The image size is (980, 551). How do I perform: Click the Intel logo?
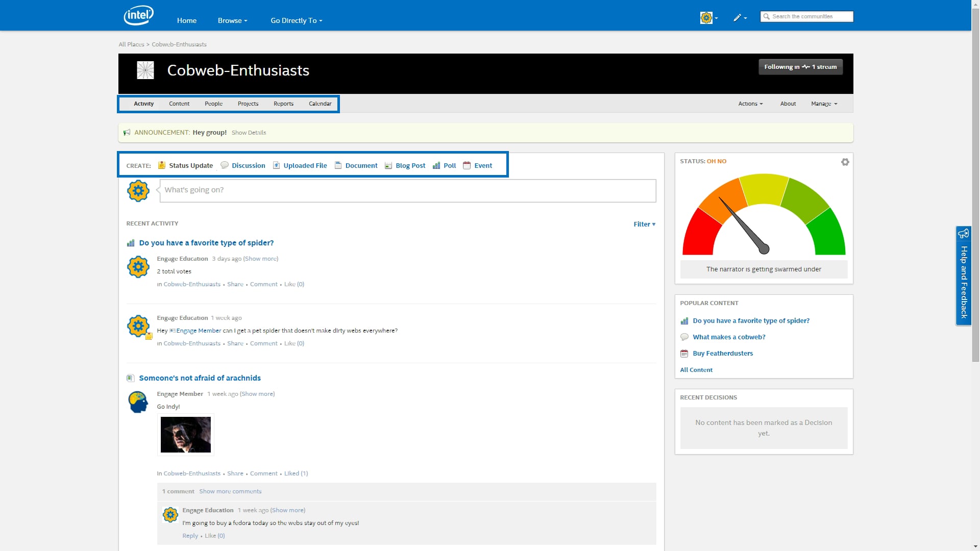click(138, 15)
